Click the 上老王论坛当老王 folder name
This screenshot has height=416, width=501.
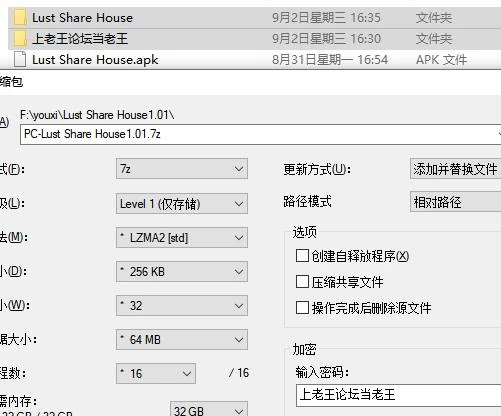tap(80, 39)
